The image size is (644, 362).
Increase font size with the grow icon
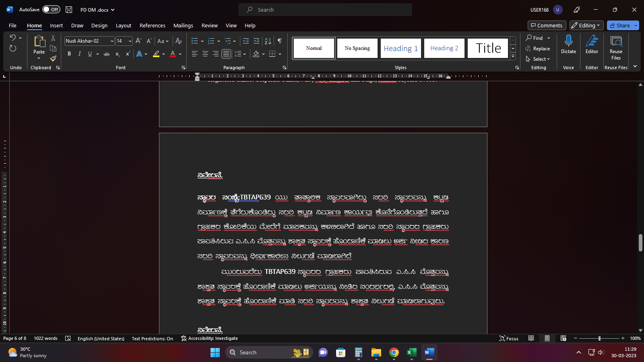coord(138,41)
